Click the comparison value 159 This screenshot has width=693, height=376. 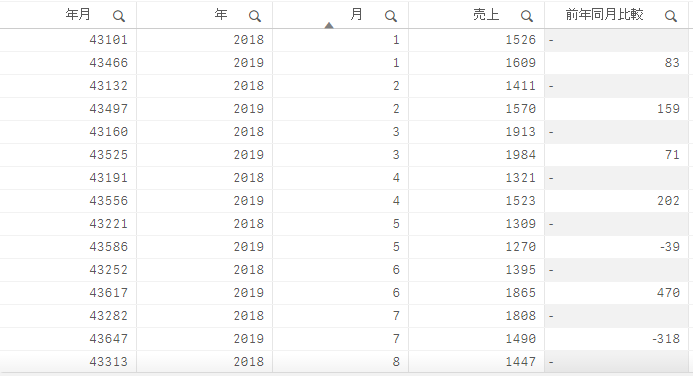point(668,109)
